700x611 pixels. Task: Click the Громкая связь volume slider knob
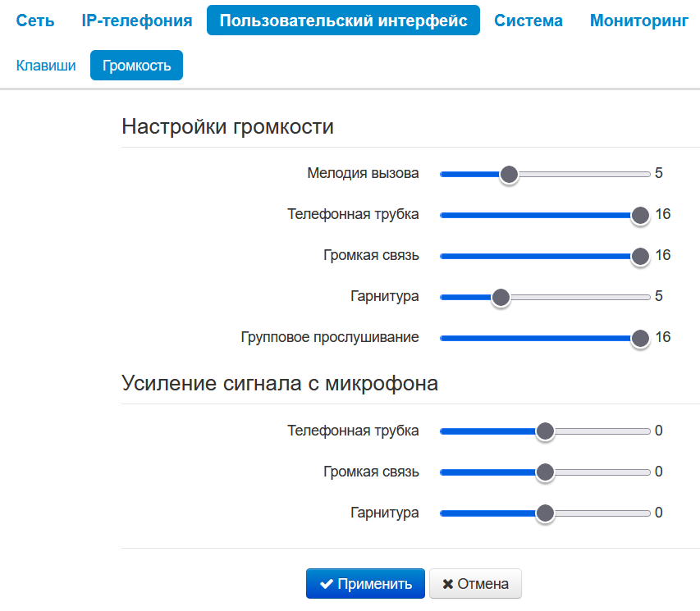[640, 256]
